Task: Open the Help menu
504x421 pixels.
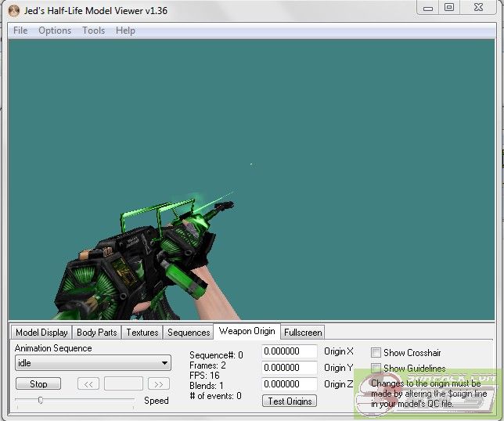Action: pyautogui.click(x=125, y=31)
